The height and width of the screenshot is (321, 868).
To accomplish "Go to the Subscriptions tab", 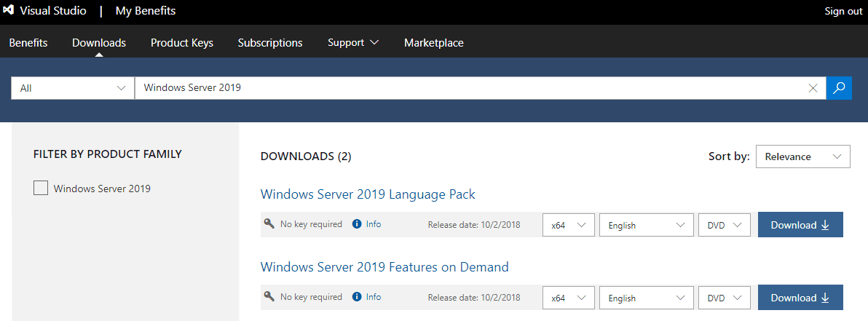I will (270, 43).
